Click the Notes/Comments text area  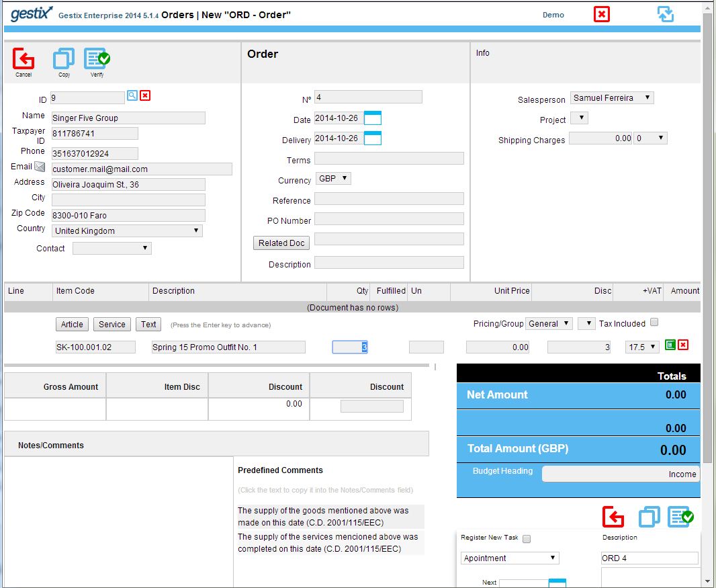[119, 522]
